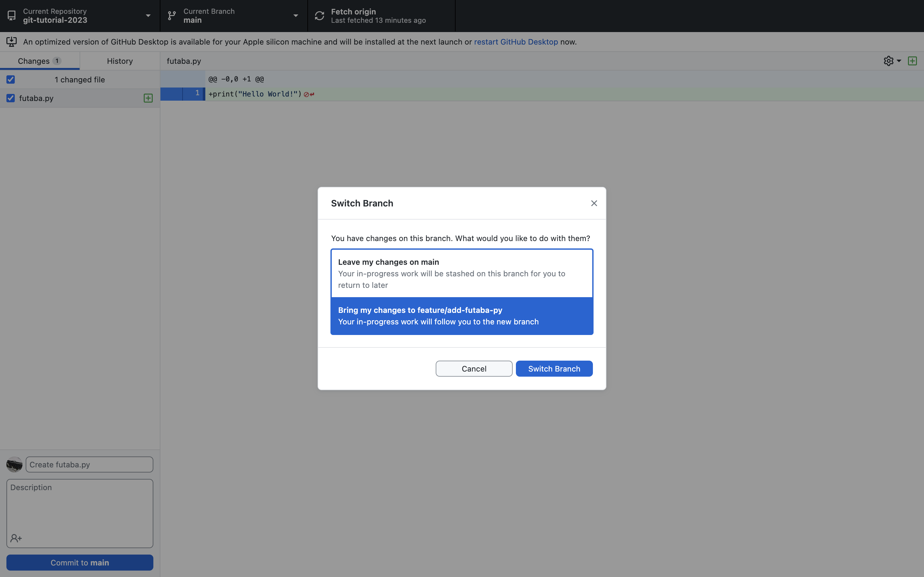Open the History tab
Image resolution: width=924 pixels, height=577 pixels.
pos(119,61)
